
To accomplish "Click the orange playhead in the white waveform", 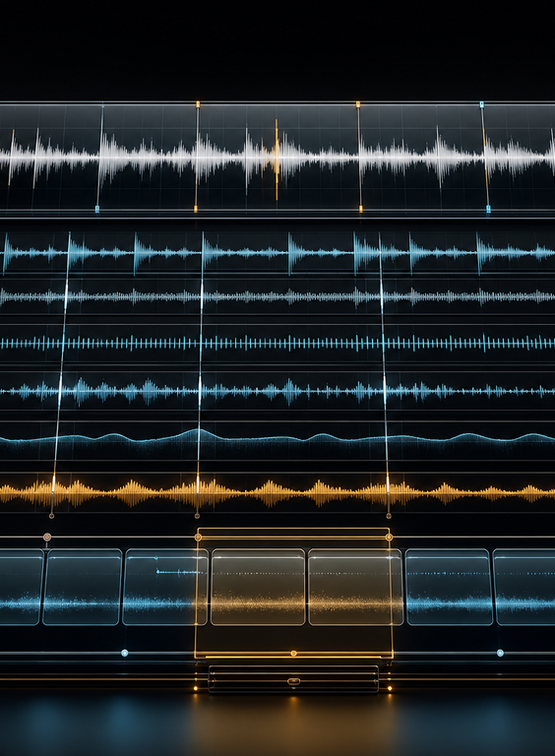I will 277,159.
